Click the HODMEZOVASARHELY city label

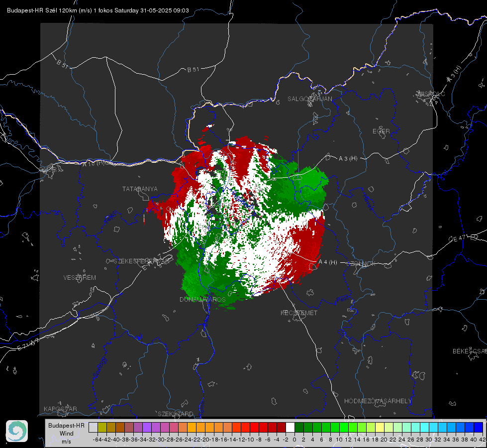(x=378, y=401)
